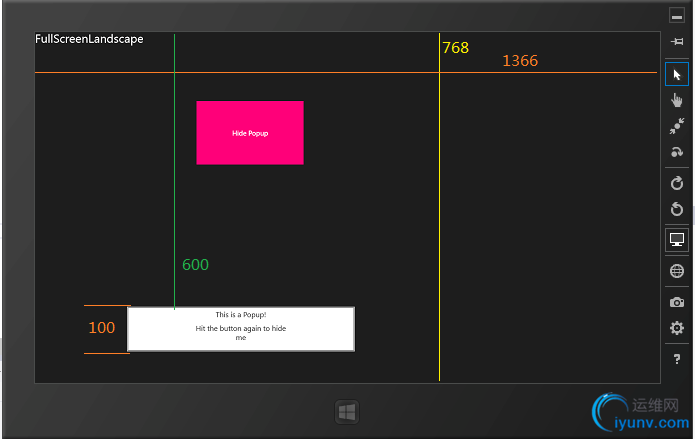Select mouse mode pointer tool
695x439 pixels.
coord(677,74)
